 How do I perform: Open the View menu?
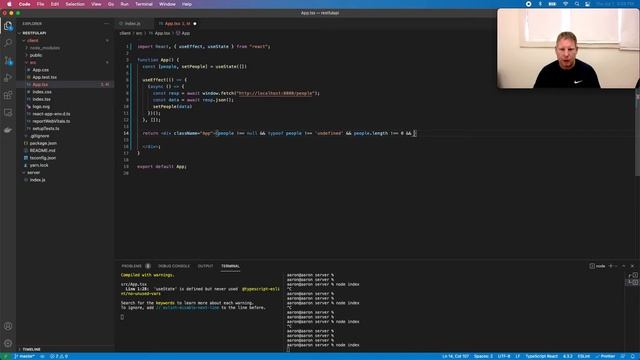coord(96,4)
